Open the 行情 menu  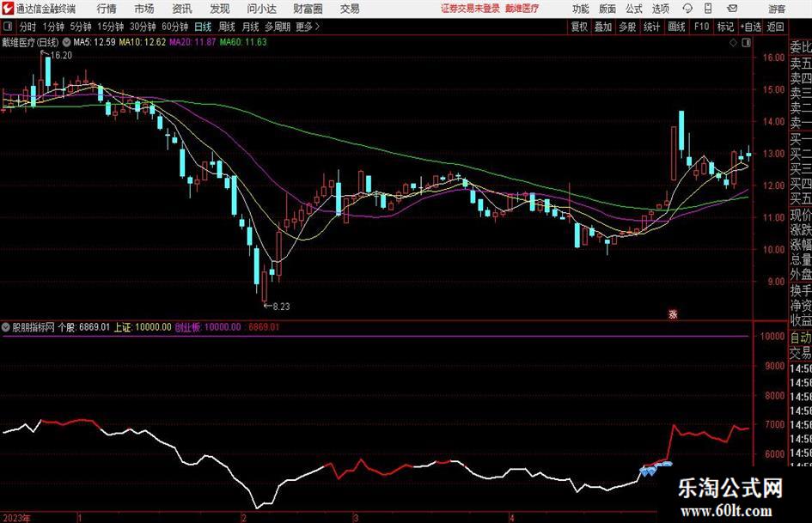107,9
